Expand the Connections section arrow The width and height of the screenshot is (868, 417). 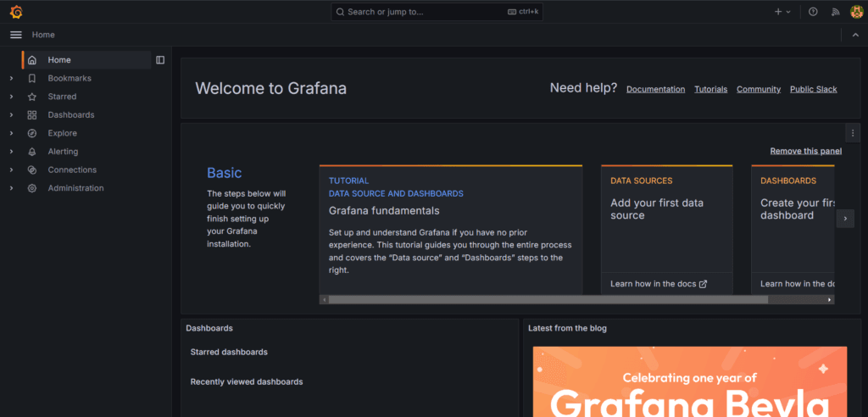coord(11,170)
